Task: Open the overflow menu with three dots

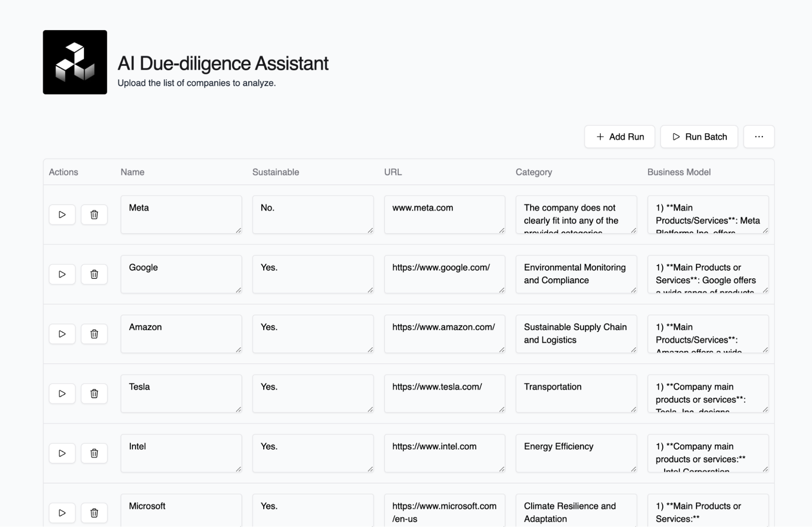Action: click(x=758, y=136)
